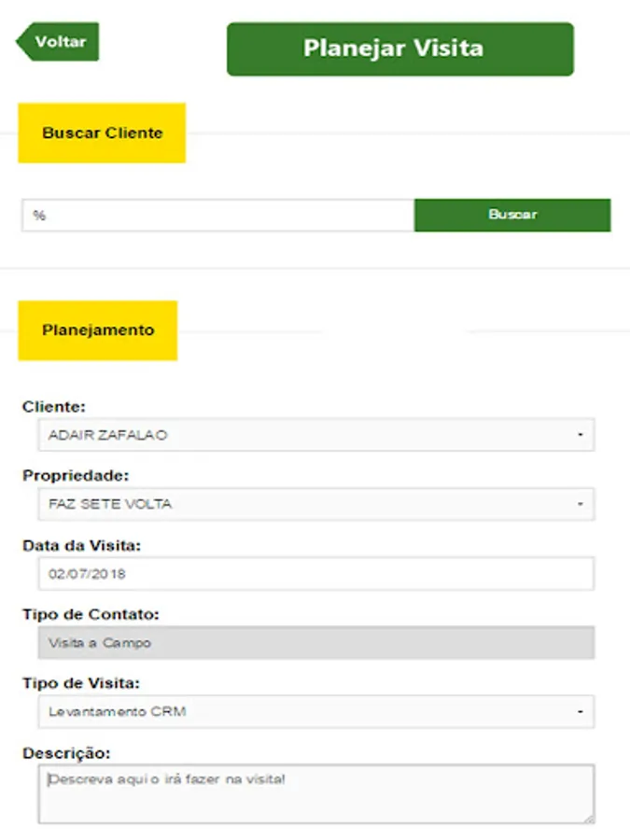Open the Tipo de Visita dropdown Levantamento CRM
The width and height of the screenshot is (630, 840).
click(x=316, y=711)
